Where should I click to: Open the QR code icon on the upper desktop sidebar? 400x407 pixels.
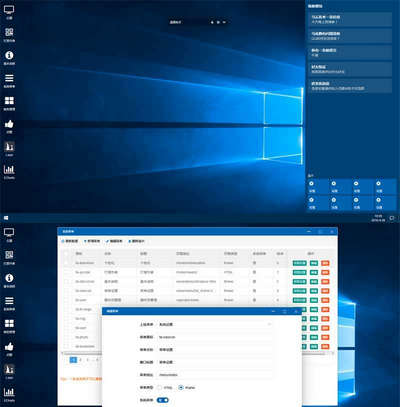pos(9,32)
